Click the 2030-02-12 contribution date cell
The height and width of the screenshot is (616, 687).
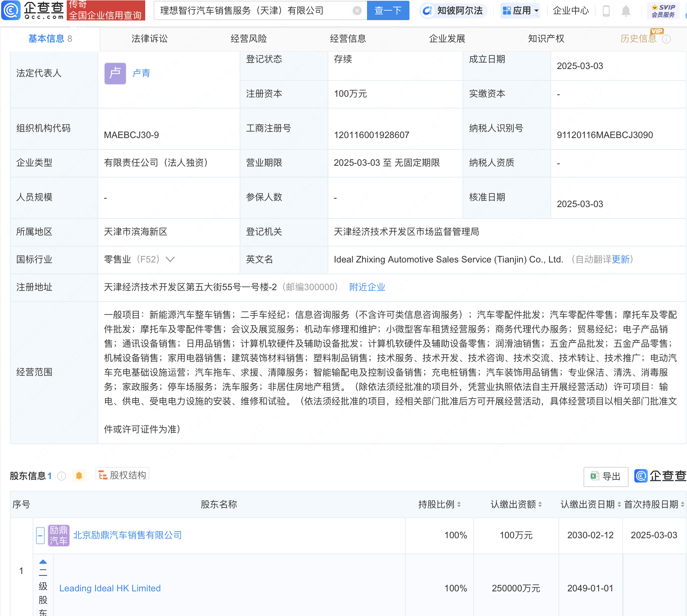tap(590, 535)
